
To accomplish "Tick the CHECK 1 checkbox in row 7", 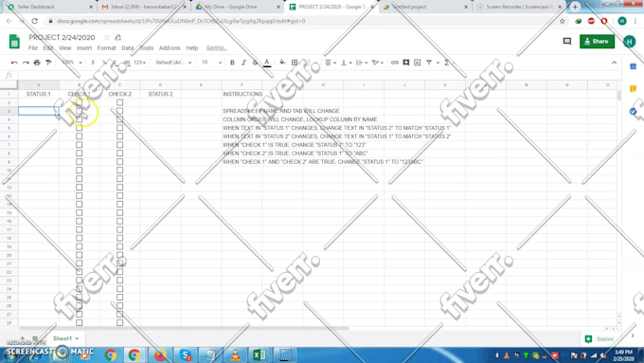I will pos(79,145).
